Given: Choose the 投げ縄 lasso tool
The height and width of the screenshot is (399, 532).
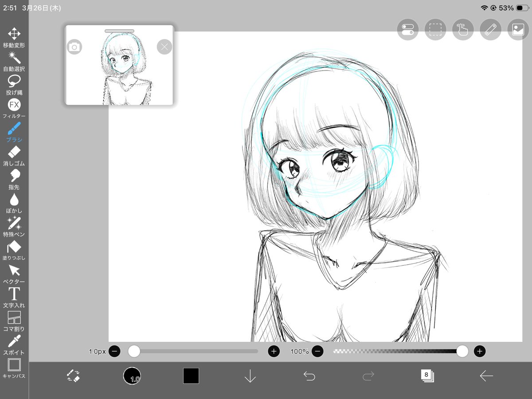Looking at the screenshot, I should pyautogui.click(x=14, y=85).
